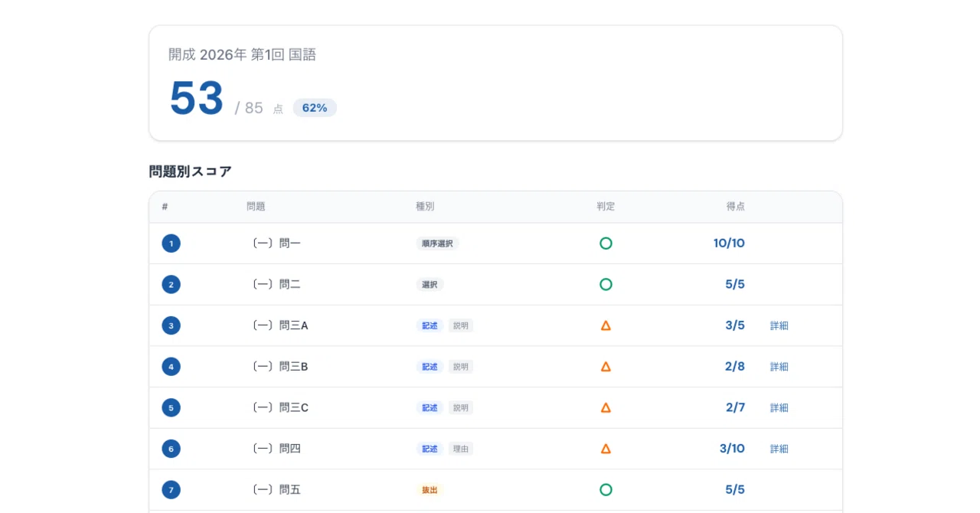
Task: Click the 10/10 score value
Action: pyautogui.click(x=729, y=243)
